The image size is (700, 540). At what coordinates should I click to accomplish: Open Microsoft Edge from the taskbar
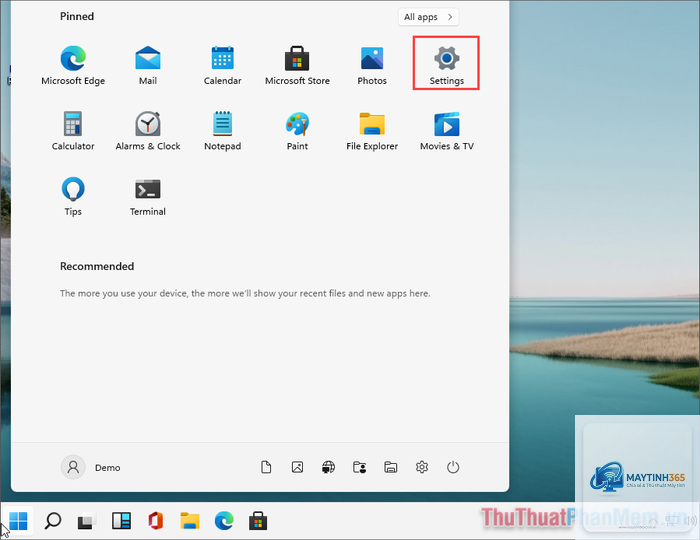224,521
